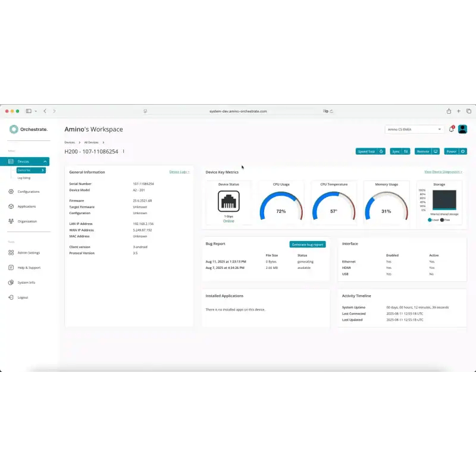Click the Generate bug report button
The image size is (476, 476).
[x=308, y=244]
